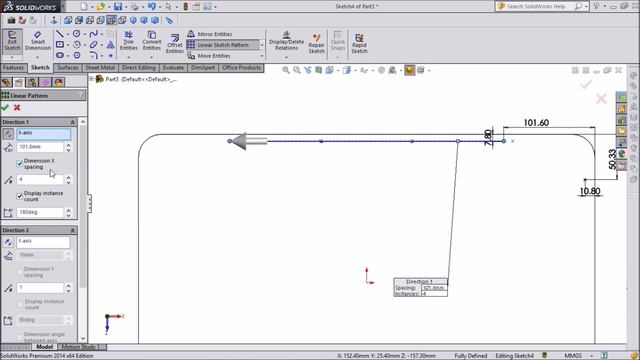
Task: Collapse the Direction 1 section
Action: pos(73,122)
